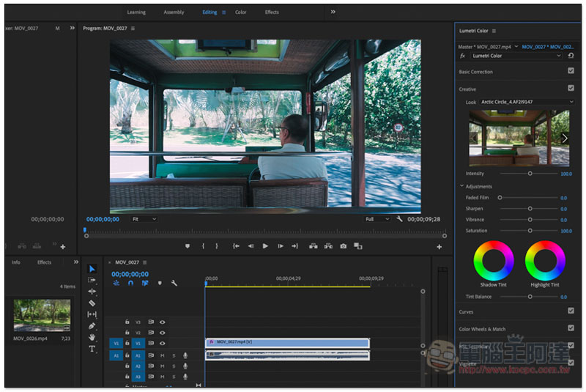Image resolution: width=586 pixels, height=392 pixels.
Task: Disable the Curves section checkbox
Action: click(571, 311)
